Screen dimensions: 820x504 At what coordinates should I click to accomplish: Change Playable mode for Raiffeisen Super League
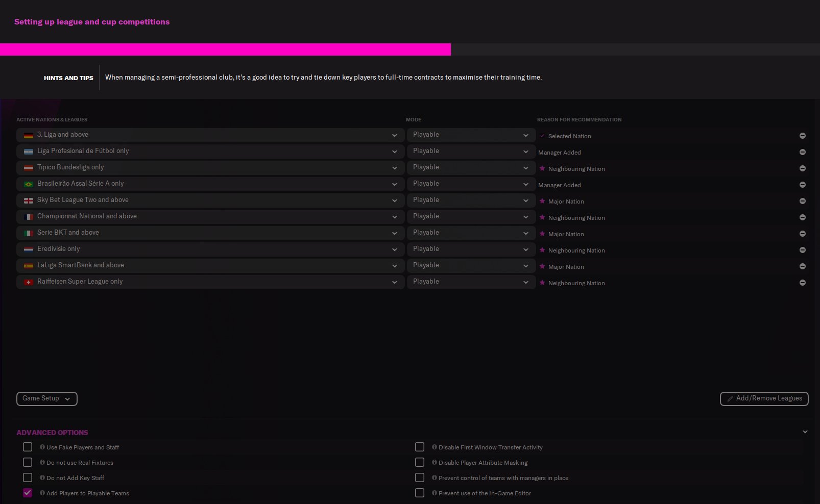pos(471,282)
